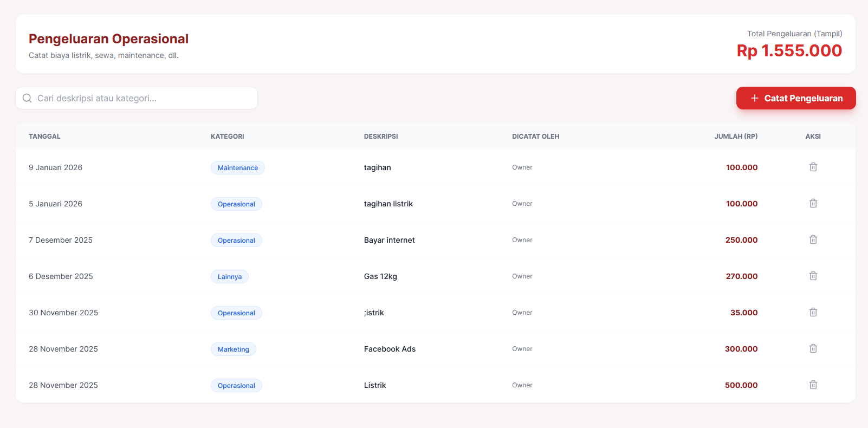This screenshot has height=428, width=868.
Task: Remove the Bayar internet expense entry
Action: 813,240
